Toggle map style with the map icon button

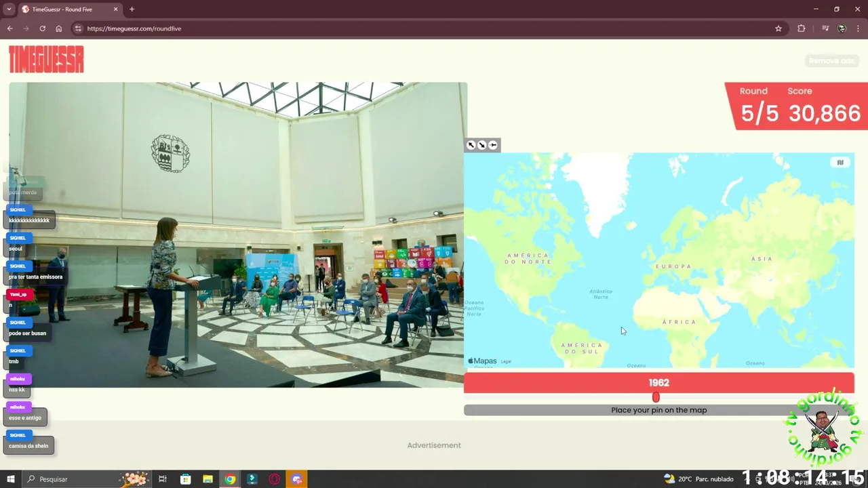tap(840, 162)
